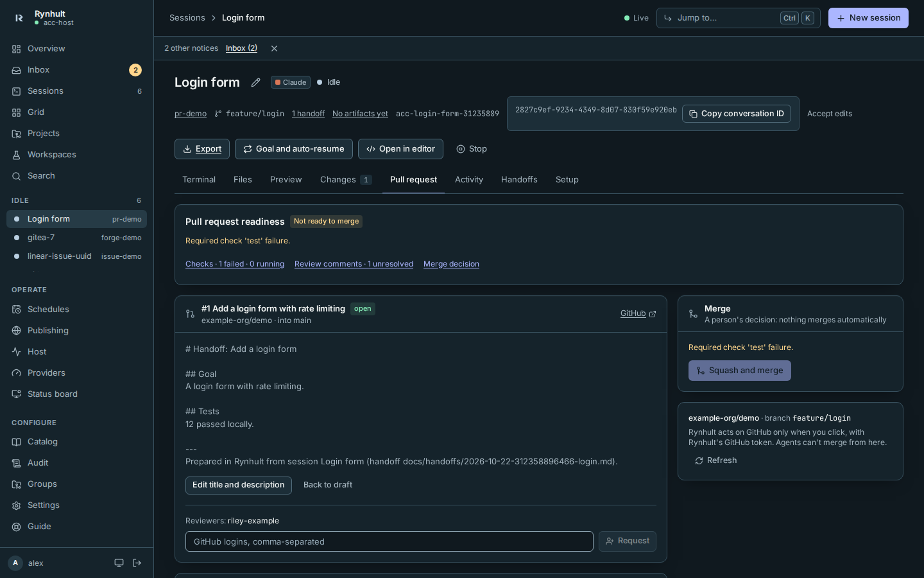
Task: Open the Merge decision link
Action: (x=451, y=264)
